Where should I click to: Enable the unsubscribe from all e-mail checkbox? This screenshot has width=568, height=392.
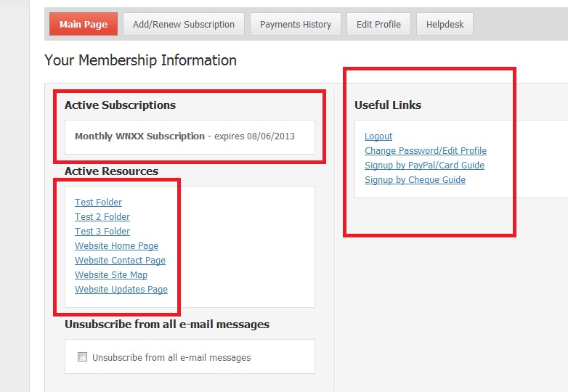point(83,357)
